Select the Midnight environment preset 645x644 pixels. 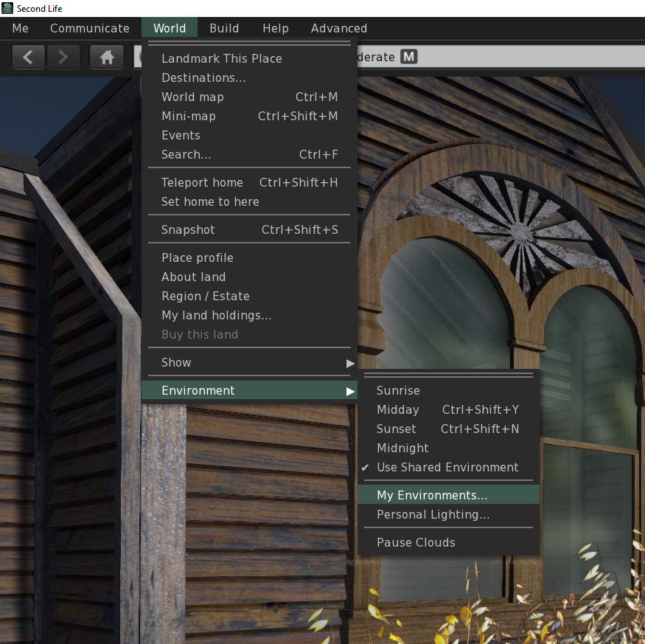pos(402,448)
